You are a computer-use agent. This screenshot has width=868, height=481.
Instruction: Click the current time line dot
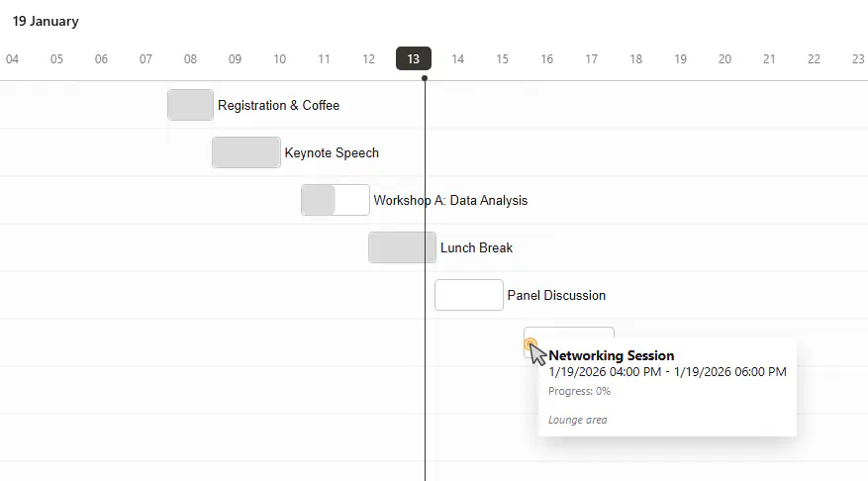coord(425,77)
